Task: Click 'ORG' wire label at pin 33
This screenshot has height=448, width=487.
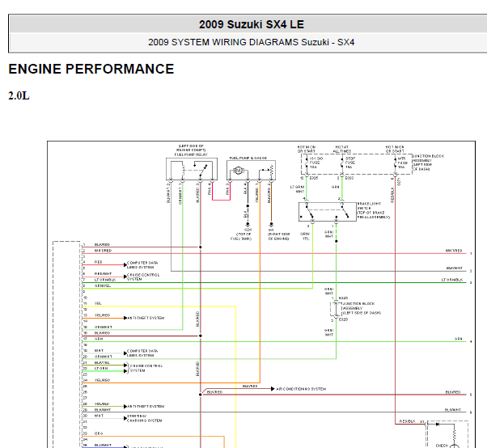Action: point(99,433)
